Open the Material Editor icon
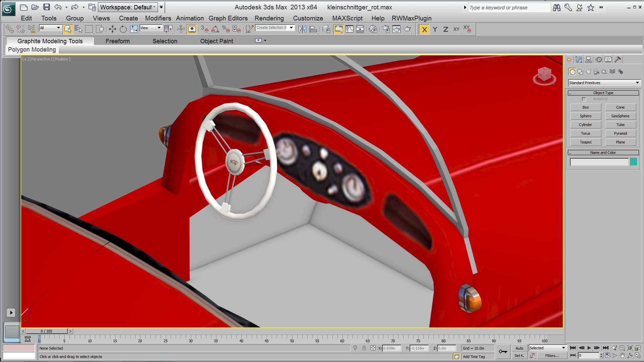Screen dimensions: 644x362 (373, 29)
